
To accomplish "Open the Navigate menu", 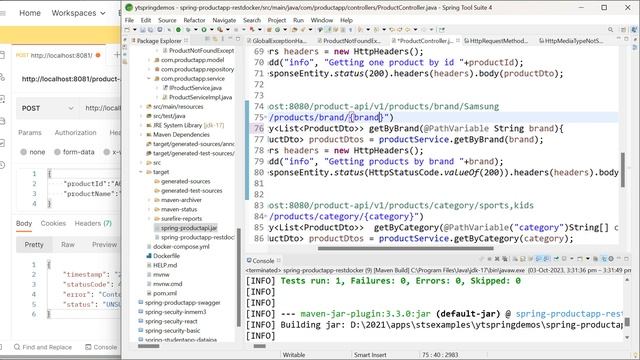I will point(224,20).
